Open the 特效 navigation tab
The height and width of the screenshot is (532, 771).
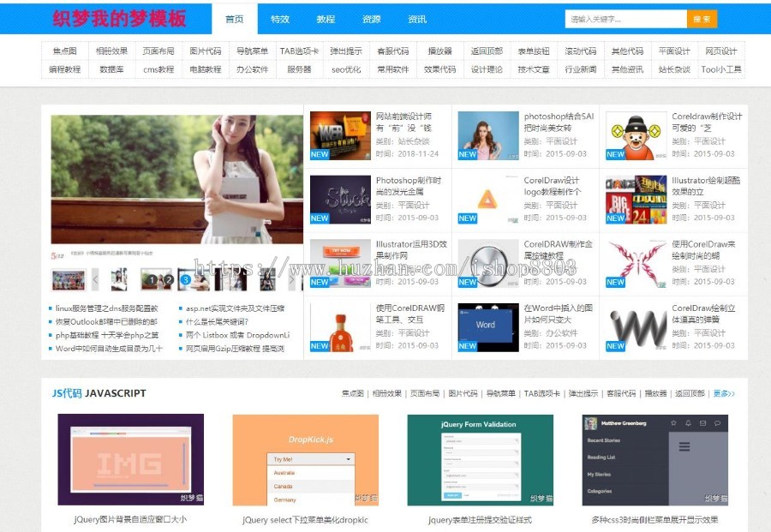click(x=280, y=19)
